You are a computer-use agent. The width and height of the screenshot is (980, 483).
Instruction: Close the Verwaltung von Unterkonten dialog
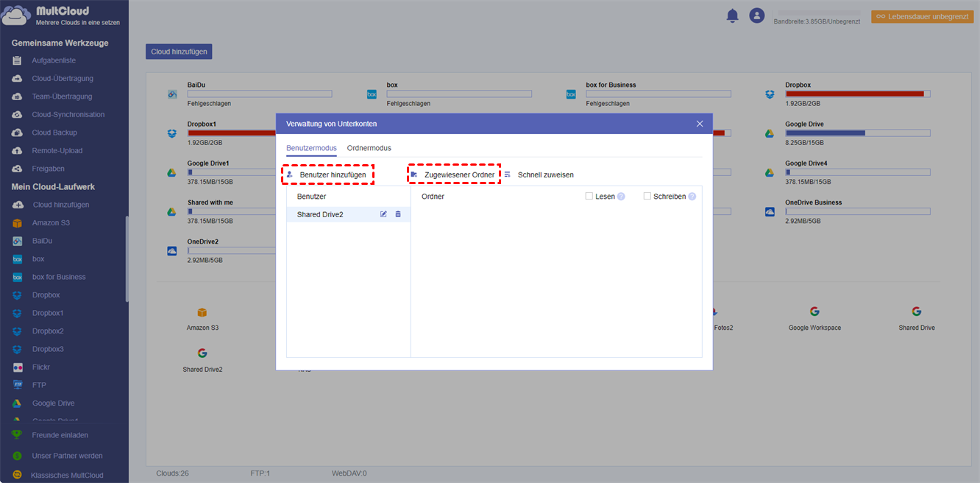700,124
